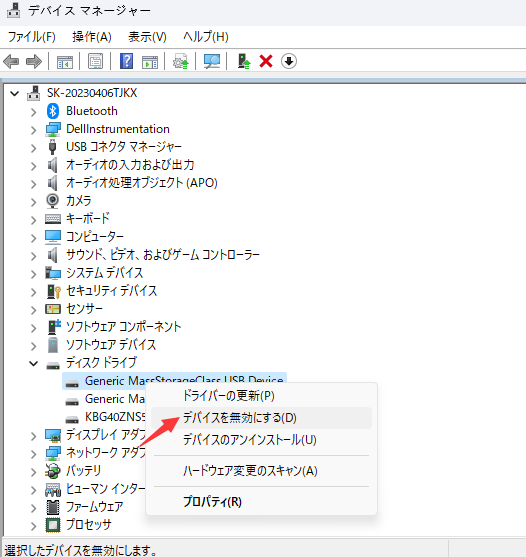Click the バッテリ battery icon
Viewport: 526px width, 557px height.
(53, 471)
